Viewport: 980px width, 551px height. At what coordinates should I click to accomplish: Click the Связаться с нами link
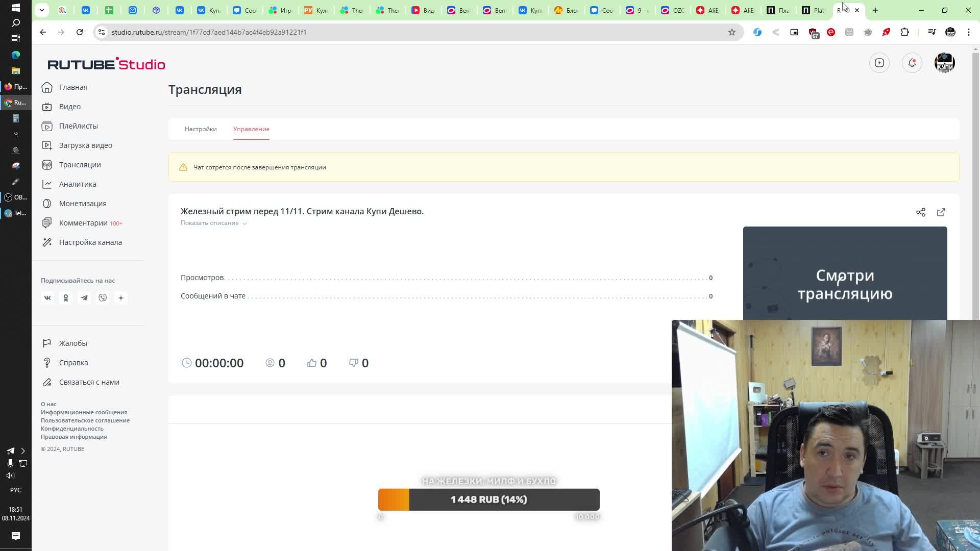click(x=89, y=382)
